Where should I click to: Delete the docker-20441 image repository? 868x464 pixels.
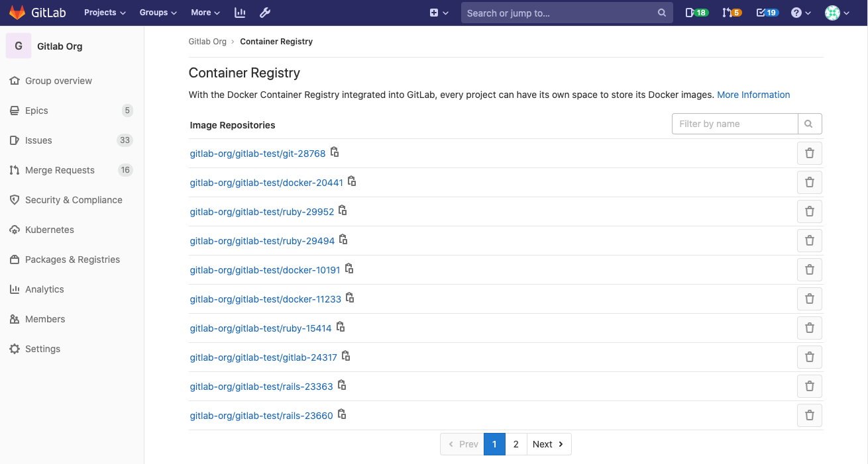(809, 182)
